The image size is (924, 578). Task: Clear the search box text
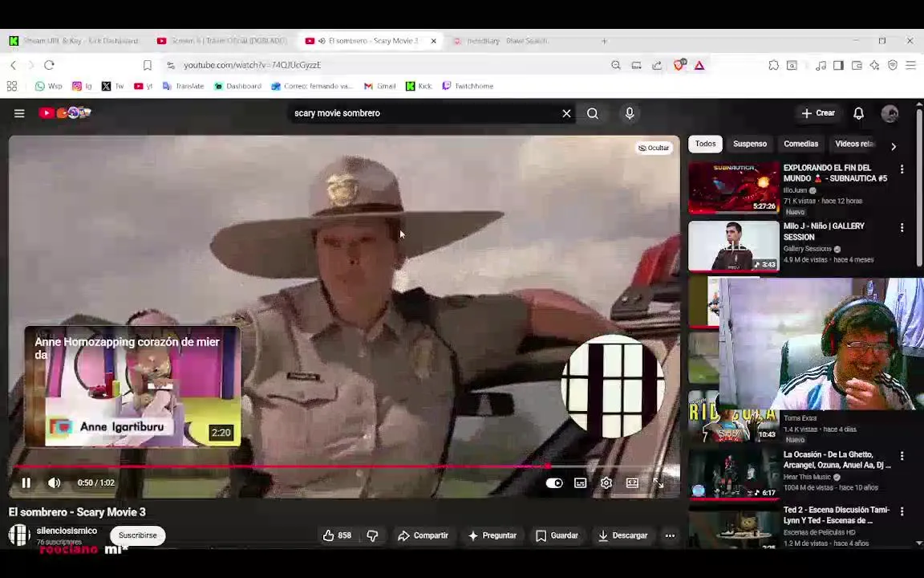pyautogui.click(x=566, y=113)
